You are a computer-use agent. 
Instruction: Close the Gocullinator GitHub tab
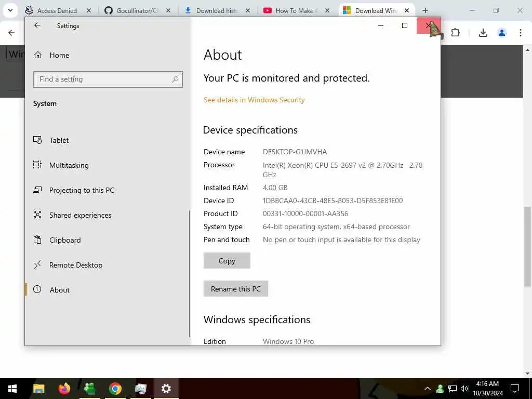pos(168,10)
